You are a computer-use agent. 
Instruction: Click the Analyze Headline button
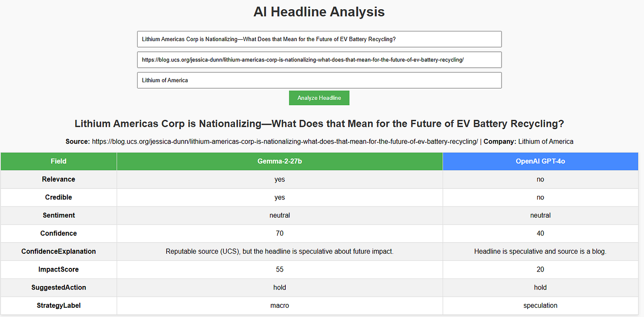click(319, 98)
